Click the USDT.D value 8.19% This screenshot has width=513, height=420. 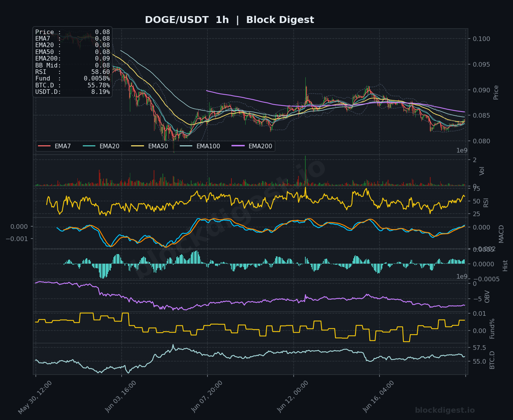(100, 92)
